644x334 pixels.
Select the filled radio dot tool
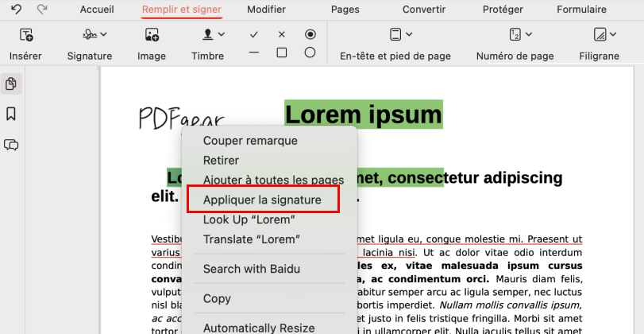point(310,34)
